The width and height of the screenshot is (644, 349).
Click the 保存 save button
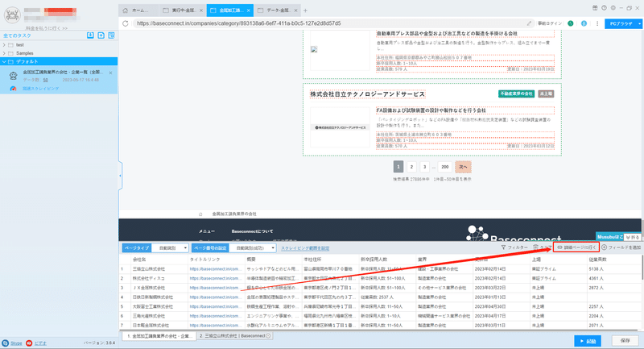point(625,341)
